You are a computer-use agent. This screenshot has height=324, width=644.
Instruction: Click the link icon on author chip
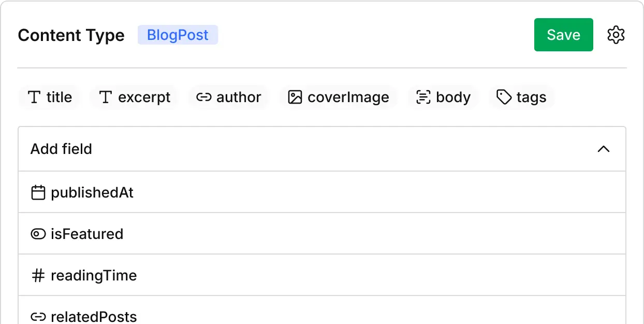(x=203, y=97)
